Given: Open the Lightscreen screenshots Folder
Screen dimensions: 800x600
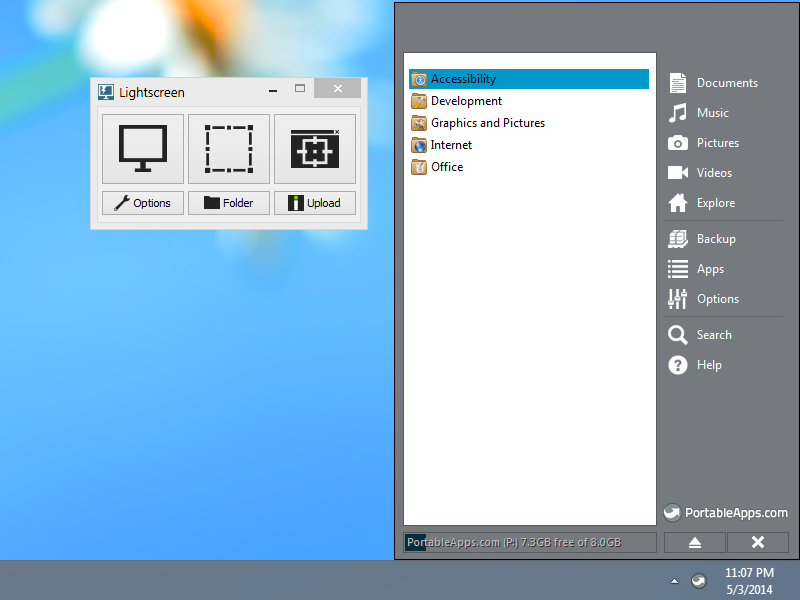Looking at the screenshot, I should 229,203.
